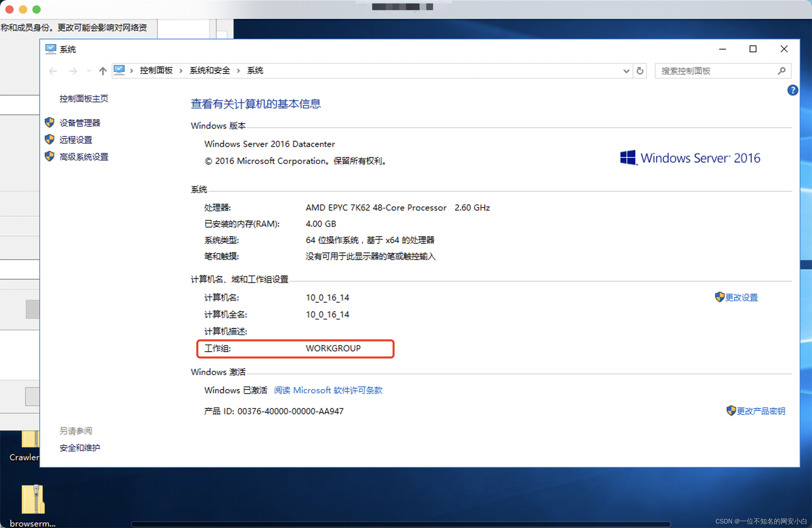Screen dimensions: 812x528
Task: Open 安全和维护
Action: click(80, 447)
